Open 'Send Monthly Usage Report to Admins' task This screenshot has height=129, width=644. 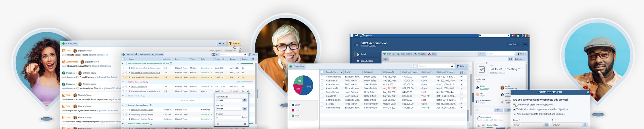(x=145, y=91)
